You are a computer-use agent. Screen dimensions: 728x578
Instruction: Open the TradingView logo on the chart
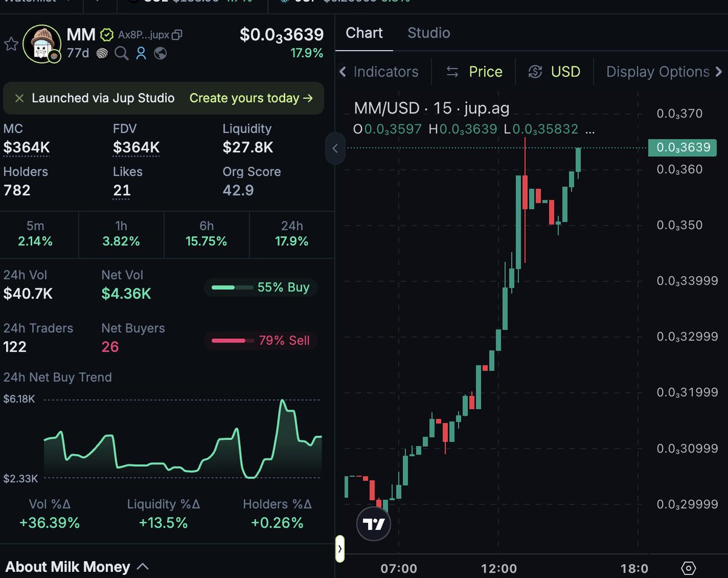coord(373,524)
